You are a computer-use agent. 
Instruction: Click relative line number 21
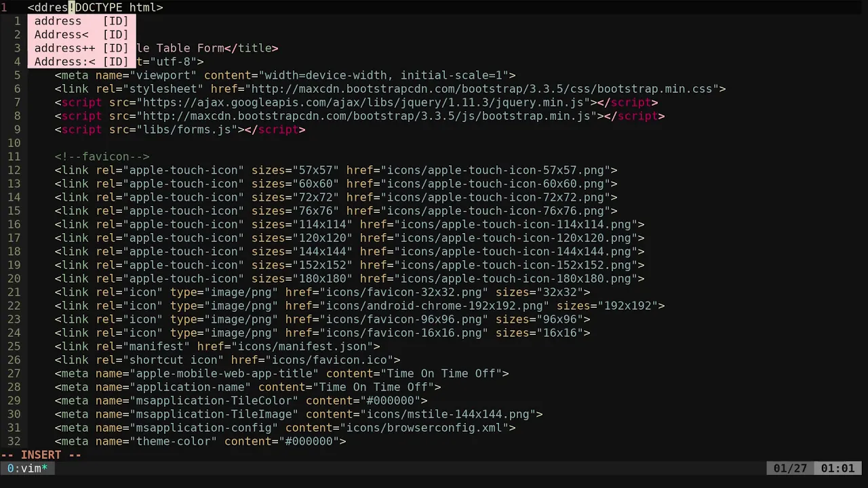[14, 292]
